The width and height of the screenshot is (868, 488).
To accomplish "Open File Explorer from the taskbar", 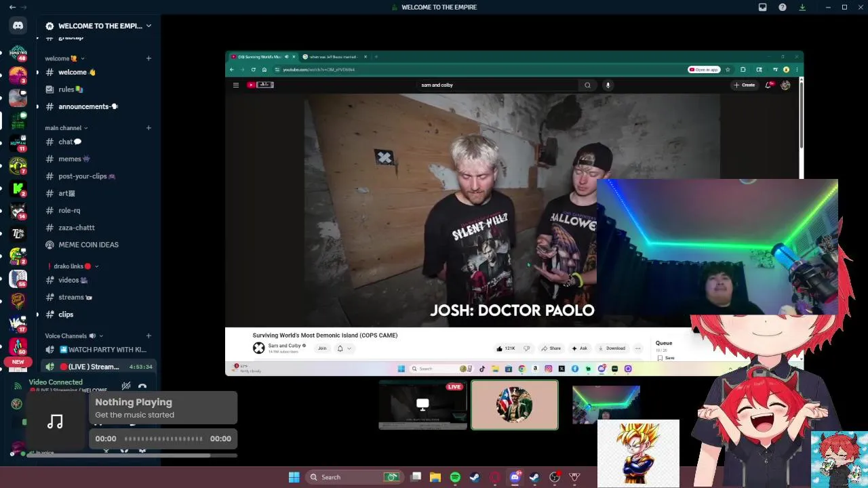I will click(x=435, y=477).
